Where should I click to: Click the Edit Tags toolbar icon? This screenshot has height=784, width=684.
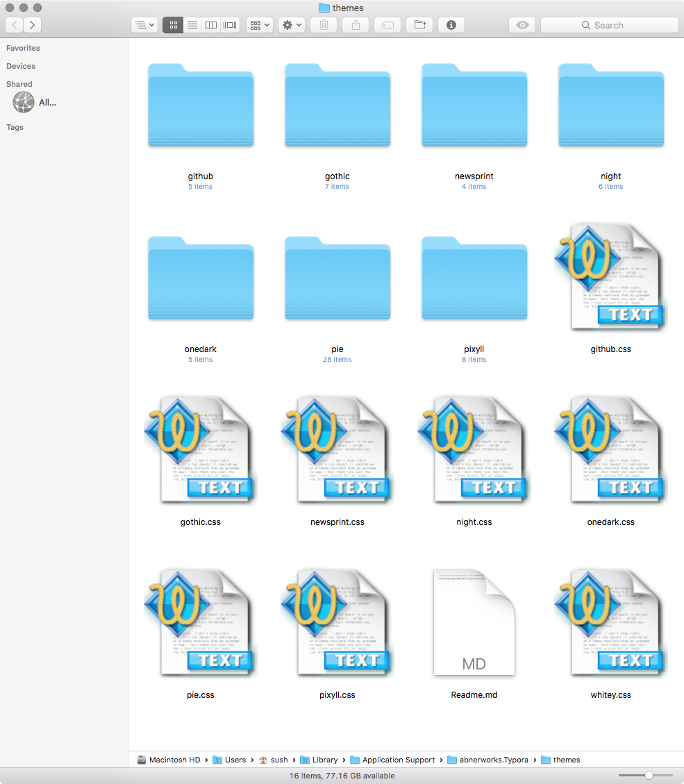[387, 25]
